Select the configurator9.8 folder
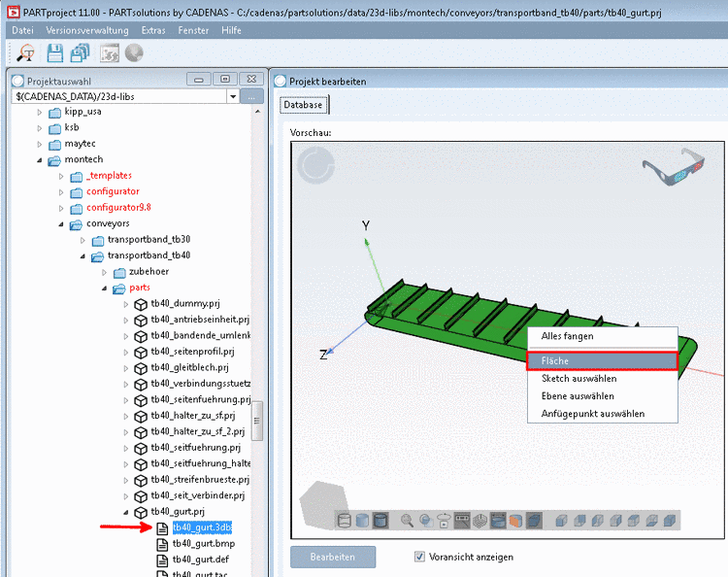 (118, 208)
